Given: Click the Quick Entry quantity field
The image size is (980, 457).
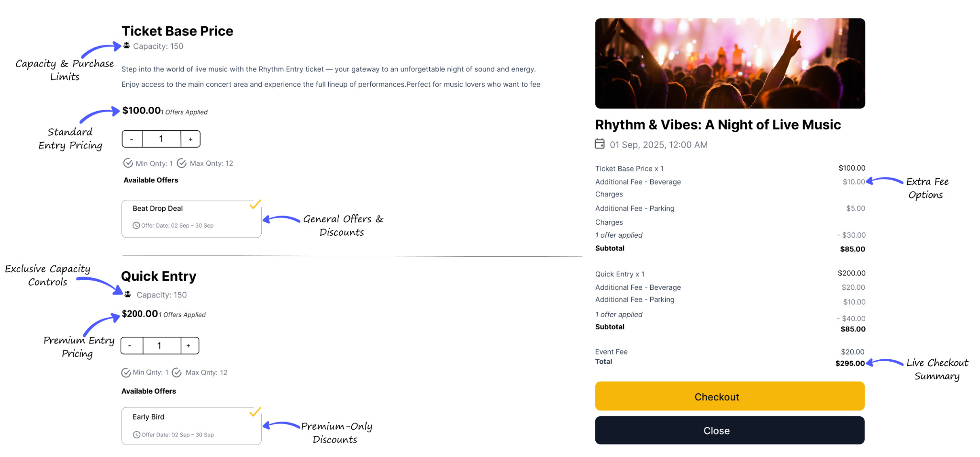Looking at the screenshot, I should [160, 346].
